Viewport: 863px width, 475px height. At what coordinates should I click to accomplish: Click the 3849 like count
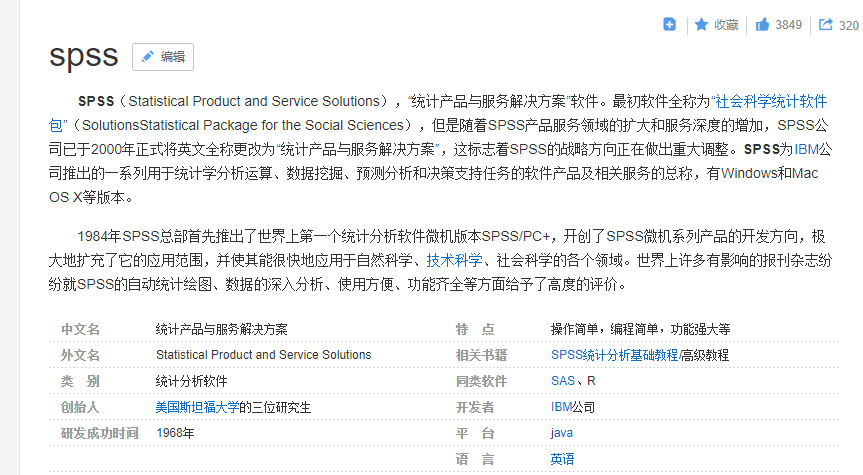pos(789,25)
